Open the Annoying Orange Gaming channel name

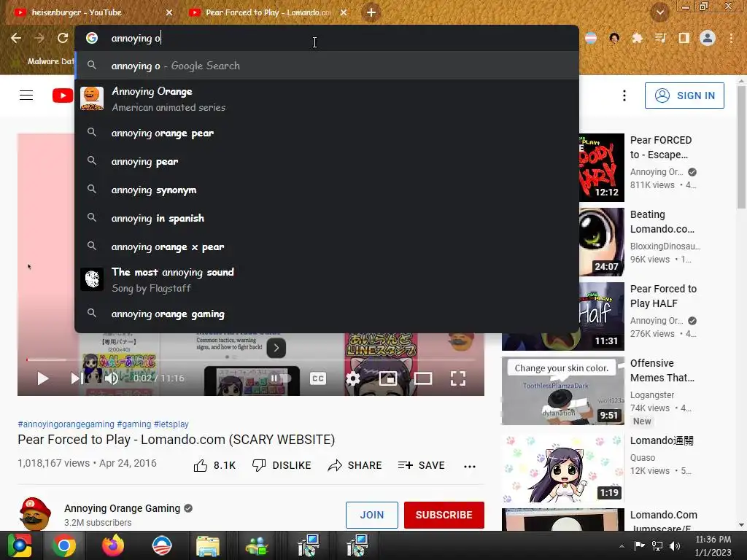pos(122,508)
